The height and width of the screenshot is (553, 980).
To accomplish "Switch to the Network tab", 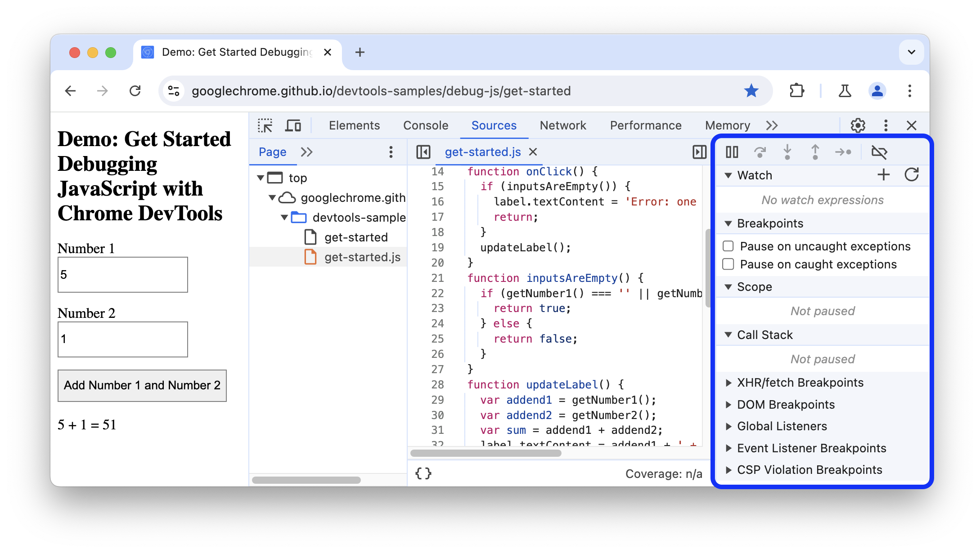I will 563,126.
